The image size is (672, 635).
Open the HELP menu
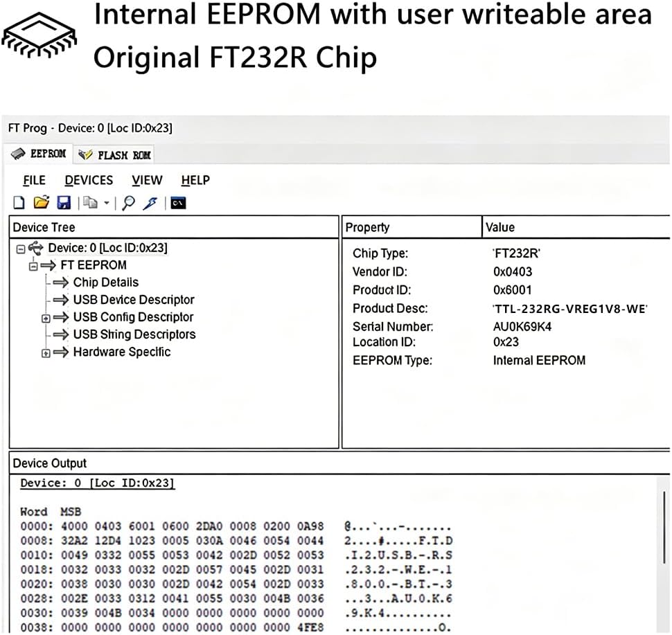coord(195,180)
